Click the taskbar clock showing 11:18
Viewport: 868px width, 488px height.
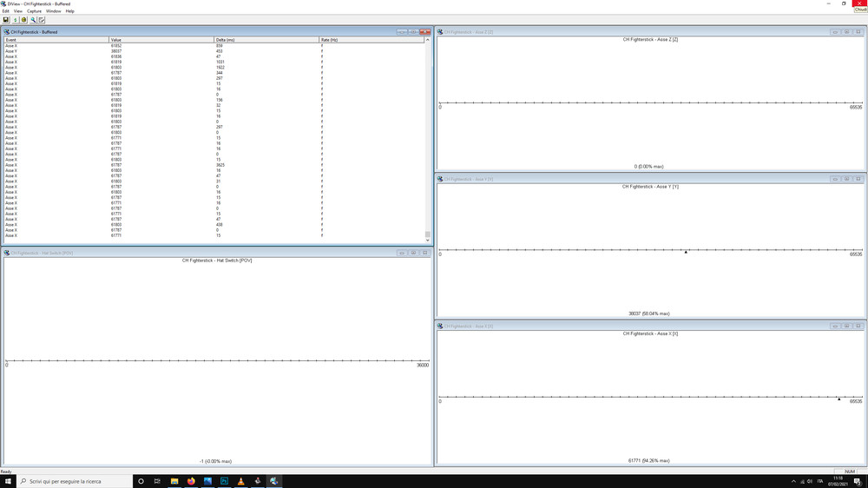[x=838, y=481]
